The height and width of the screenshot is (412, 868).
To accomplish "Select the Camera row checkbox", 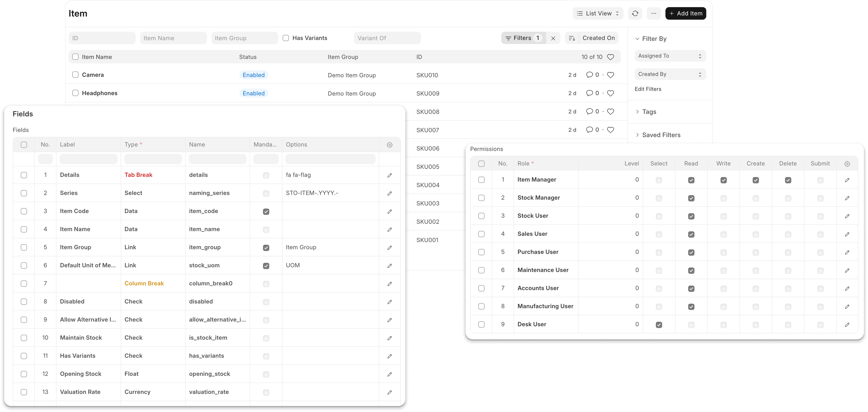I will tap(75, 75).
